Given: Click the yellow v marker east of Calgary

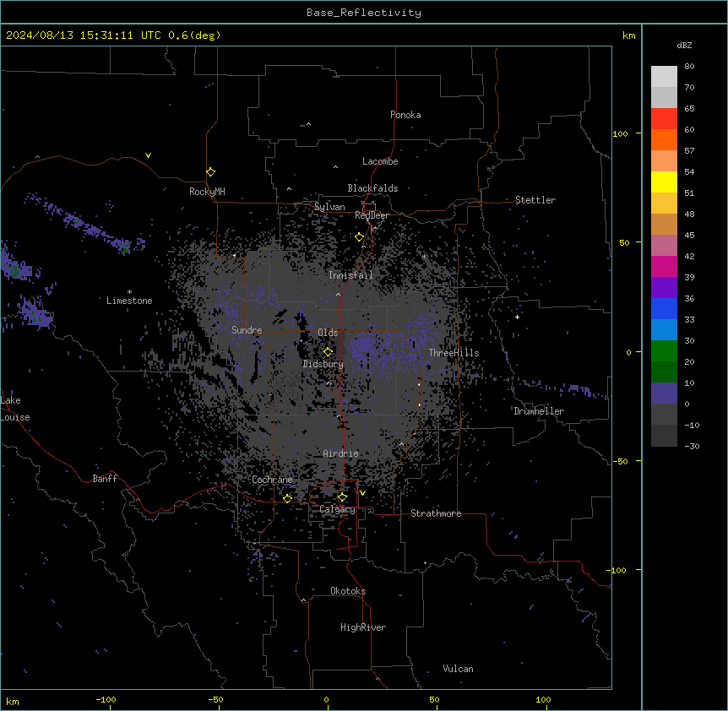Looking at the screenshot, I should pyautogui.click(x=362, y=493).
